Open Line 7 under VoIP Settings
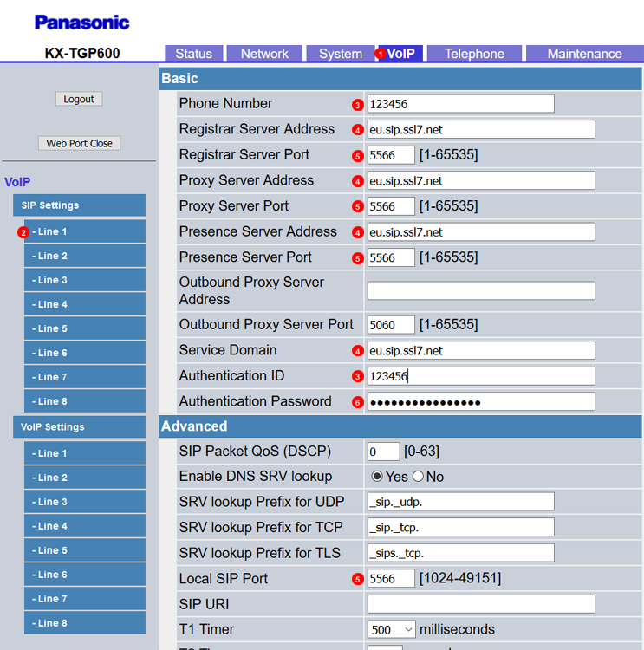Image resolution: width=644 pixels, height=650 pixels. pyautogui.click(x=85, y=599)
